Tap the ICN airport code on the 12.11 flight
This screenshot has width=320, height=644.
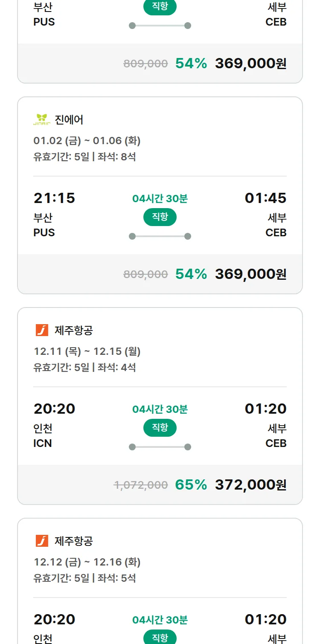coord(43,444)
